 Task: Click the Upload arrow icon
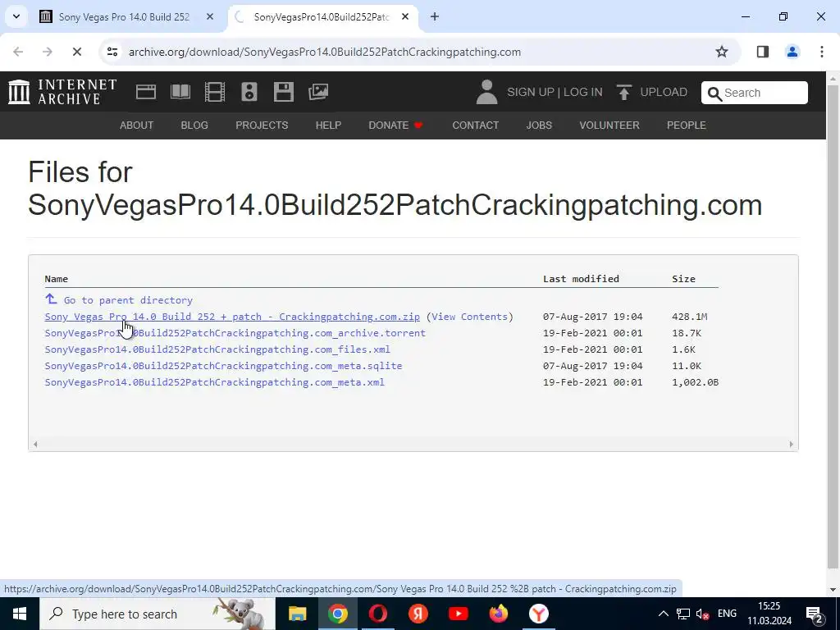623,92
